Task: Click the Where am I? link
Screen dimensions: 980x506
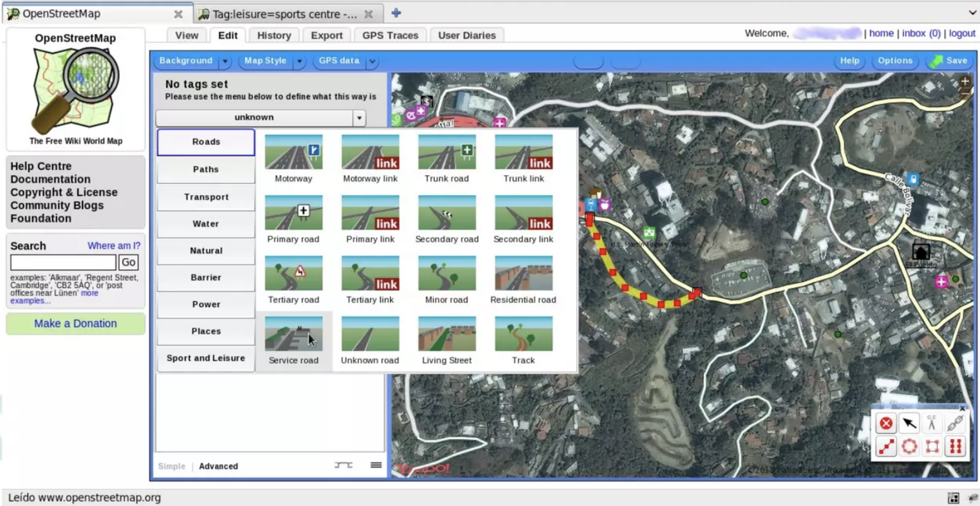Action: (x=114, y=246)
